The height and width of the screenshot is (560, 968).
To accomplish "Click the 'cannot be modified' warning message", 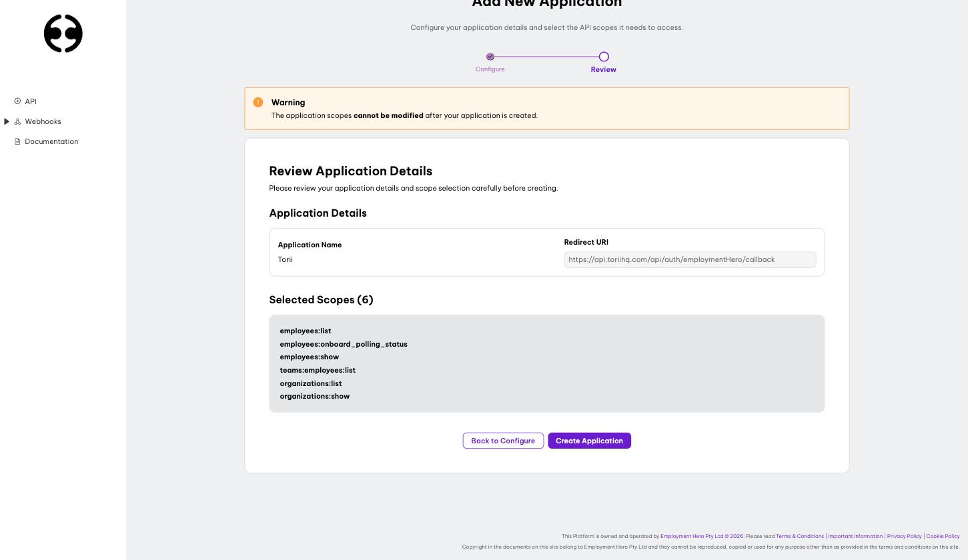I will pyautogui.click(x=388, y=115).
